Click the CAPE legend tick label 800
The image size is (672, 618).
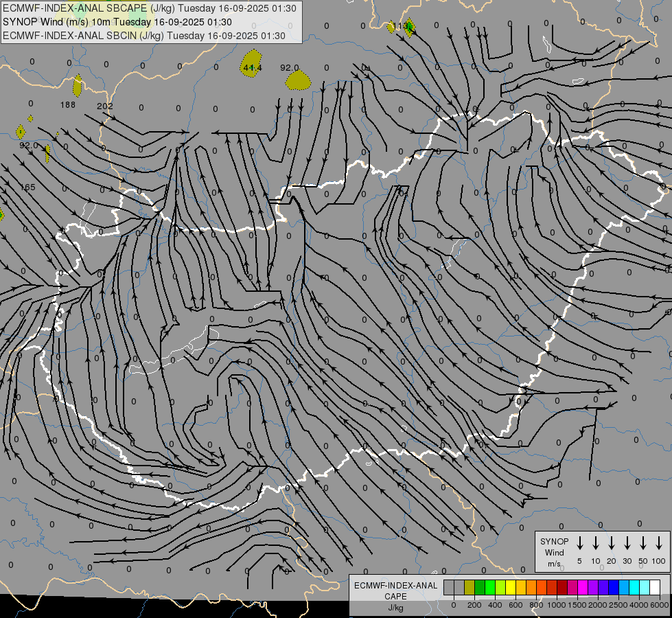click(536, 605)
